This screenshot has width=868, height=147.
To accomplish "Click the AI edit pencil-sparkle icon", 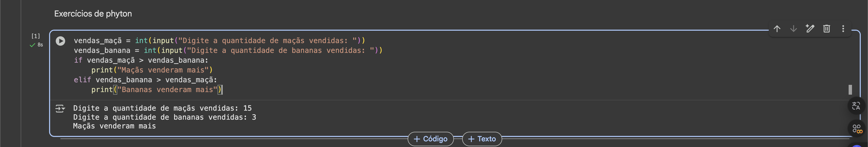I will click(x=810, y=29).
